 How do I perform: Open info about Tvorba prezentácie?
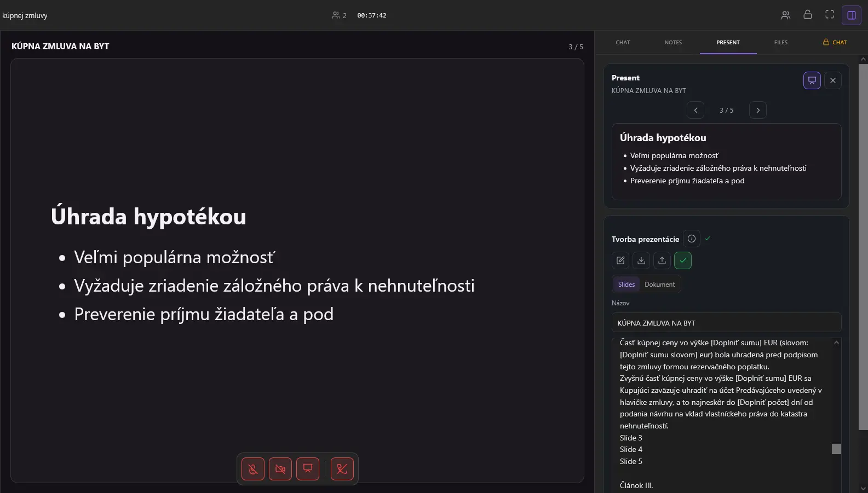click(692, 239)
